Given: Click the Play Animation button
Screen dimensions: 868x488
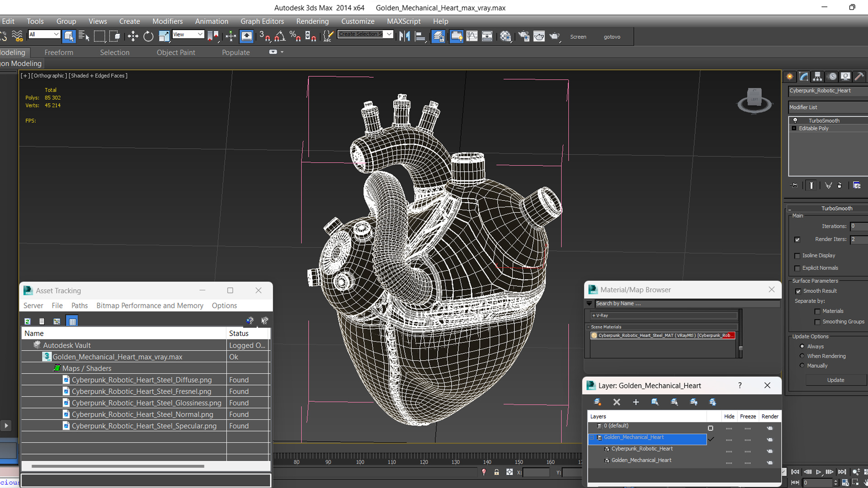Looking at the screenshot, I should pos(818,472).
